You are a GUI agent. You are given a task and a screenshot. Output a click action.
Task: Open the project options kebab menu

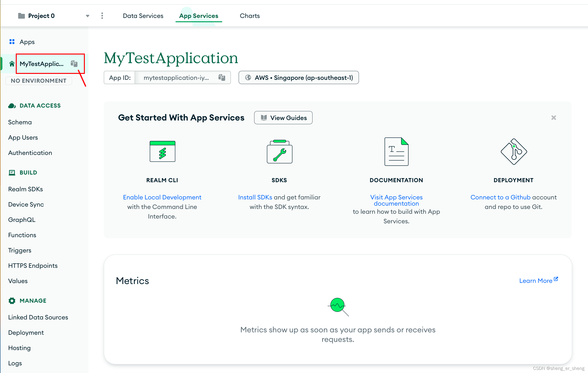tap(102, 16)
